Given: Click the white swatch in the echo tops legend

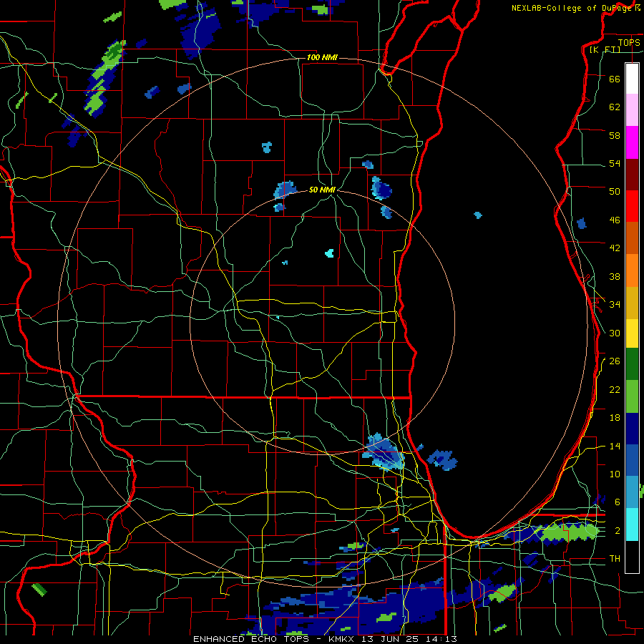Looking at the screenshot, I should pyautogui.click(x=632, y=79).
